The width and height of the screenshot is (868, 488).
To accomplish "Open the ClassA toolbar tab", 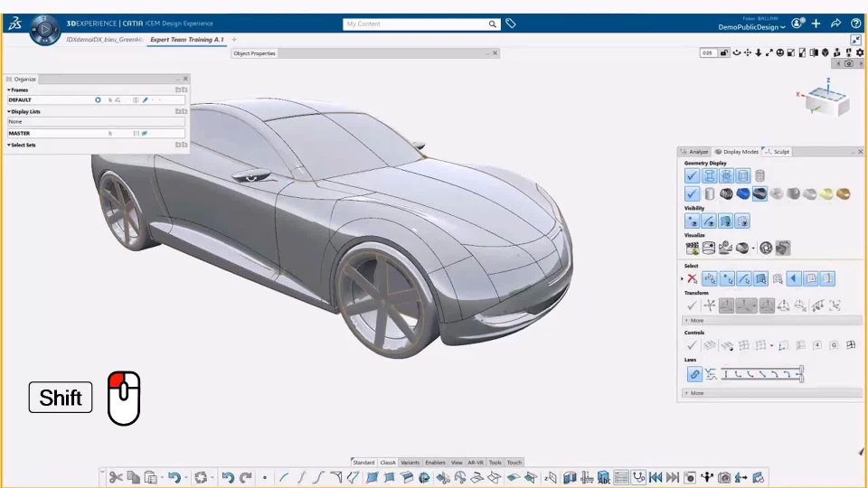I will coord(388,463).
